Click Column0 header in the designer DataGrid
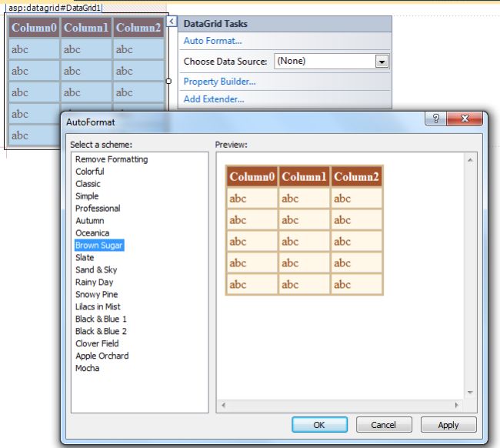 click(34, 28)
